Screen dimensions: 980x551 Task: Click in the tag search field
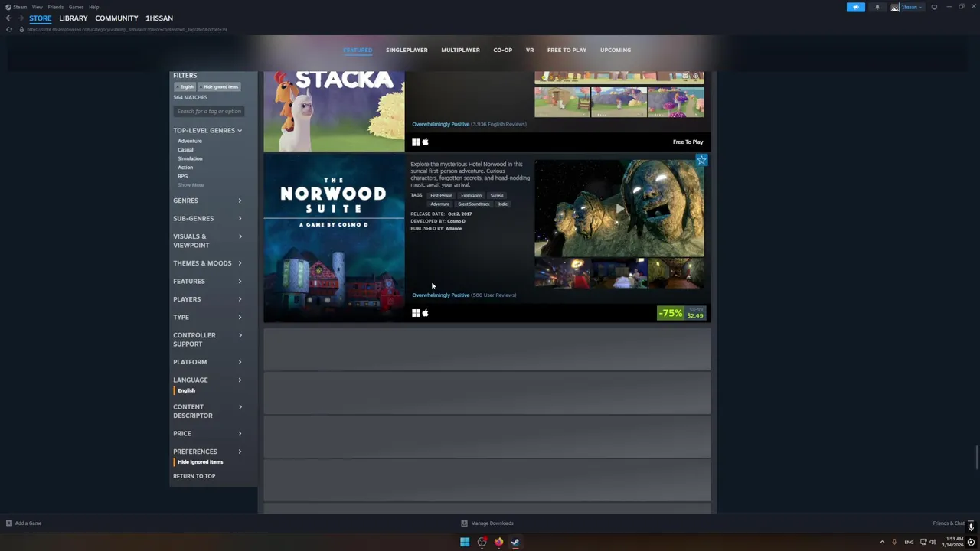tap(209, 112)
